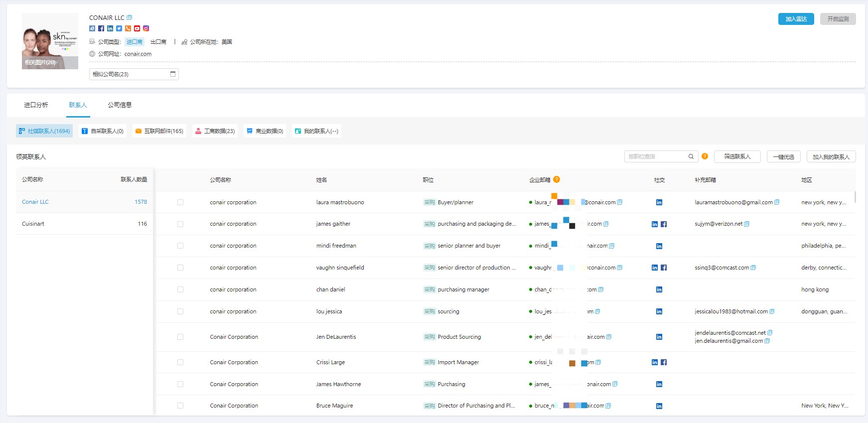Copy lauramastrobuono@gmail.com supplementary email
Image resolution: width=868 pixels, height=423 pixels.
point(777,202)
